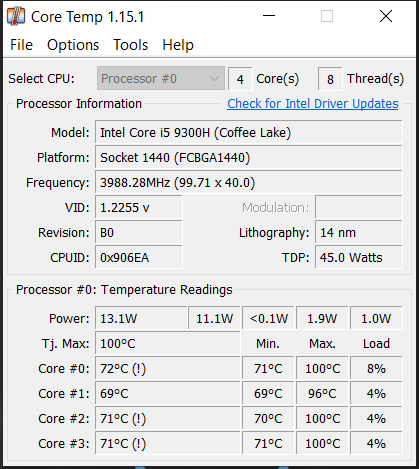Click the TDP value 45.0 Watts
The width and height of the screenshot is (419, 469).
359,257
